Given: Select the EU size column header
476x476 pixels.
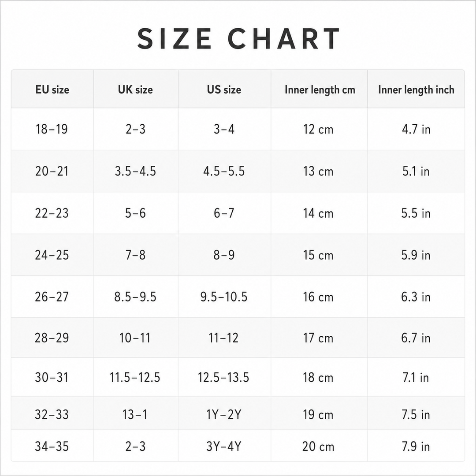Looking at the screenshot, I should [x=52, y=89].
